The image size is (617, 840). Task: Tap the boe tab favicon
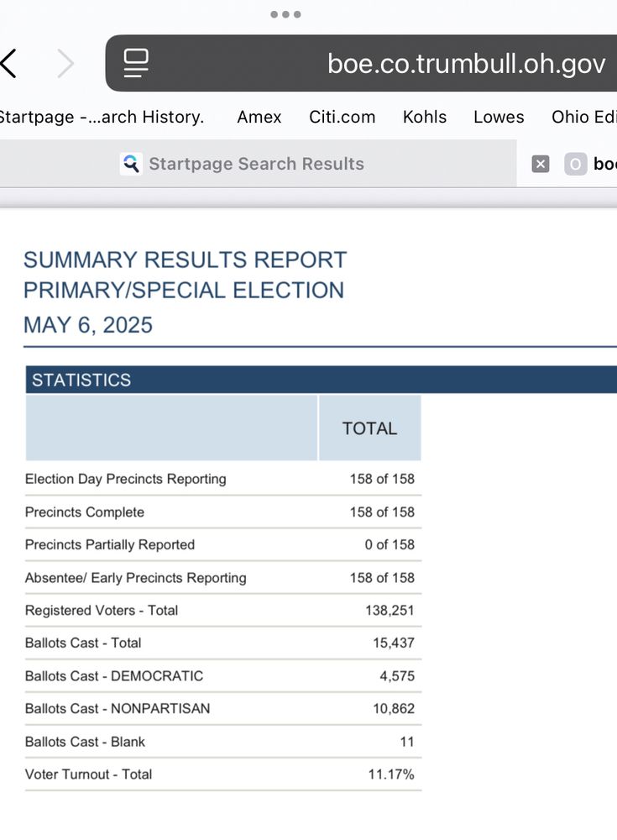pos(575,164)
